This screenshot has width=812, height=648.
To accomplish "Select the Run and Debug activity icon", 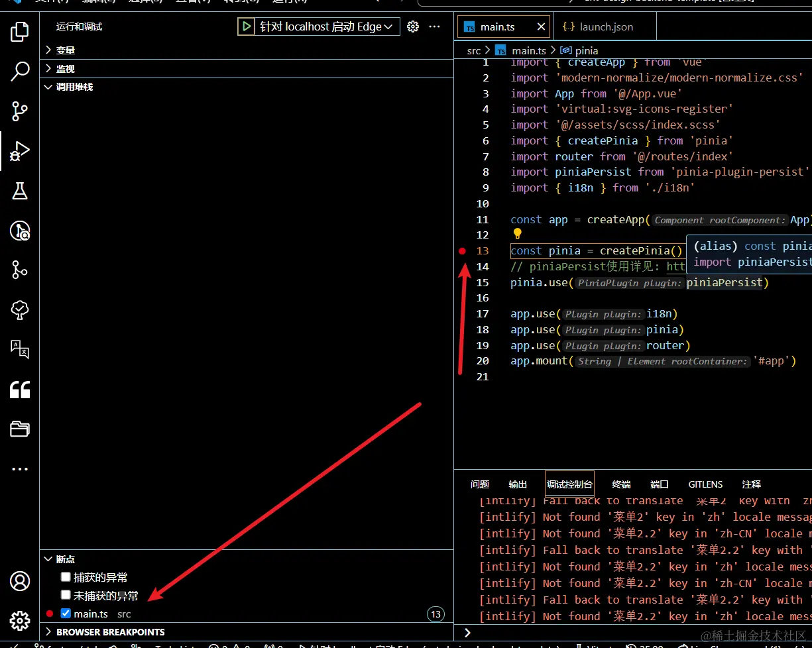I will pyautogui.click(x=20, y=151).
